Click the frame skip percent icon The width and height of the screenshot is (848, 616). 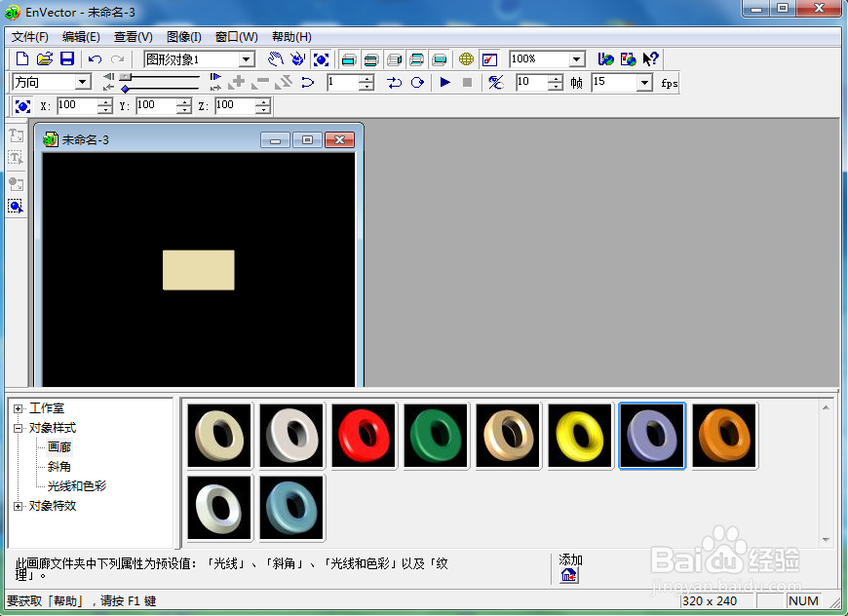pos(496,82)
